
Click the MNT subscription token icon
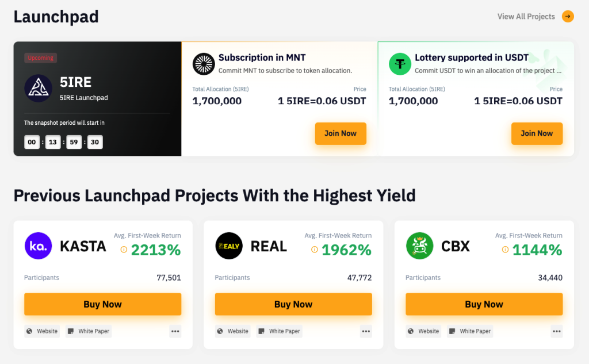click(x=204, y=64)
